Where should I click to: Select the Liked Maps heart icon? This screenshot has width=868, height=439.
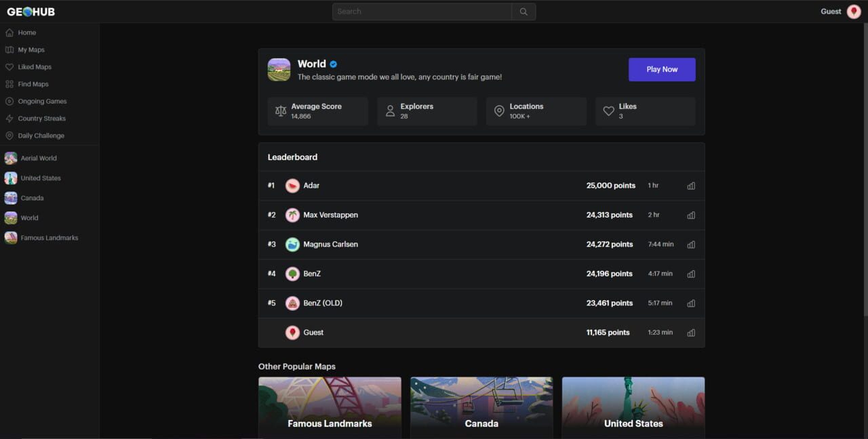click(10, 66)
